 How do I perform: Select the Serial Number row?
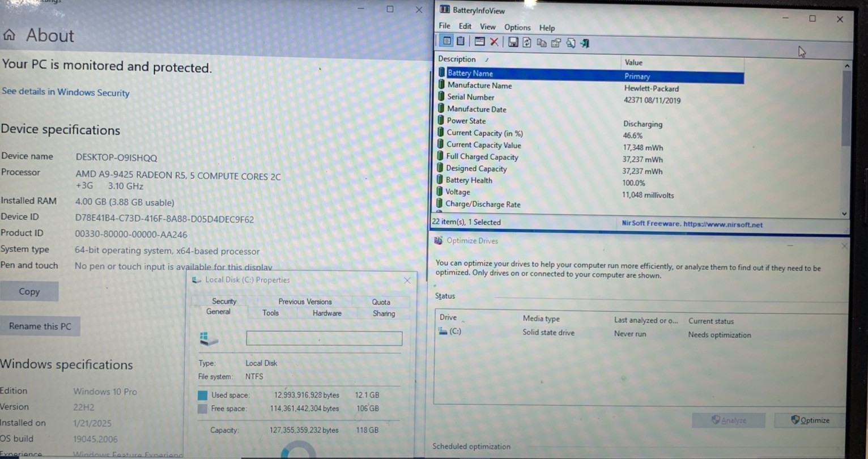[x=590, y=98]
